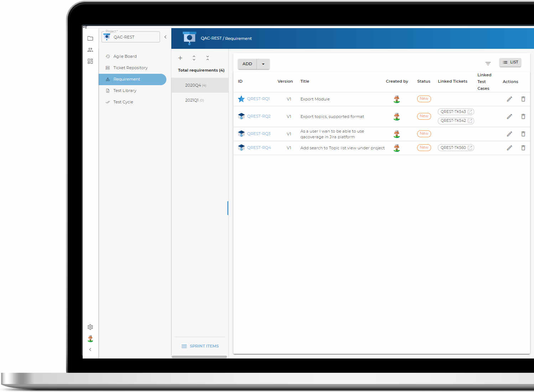Click the ID column header
534x392 pixels.
[240, 81]
